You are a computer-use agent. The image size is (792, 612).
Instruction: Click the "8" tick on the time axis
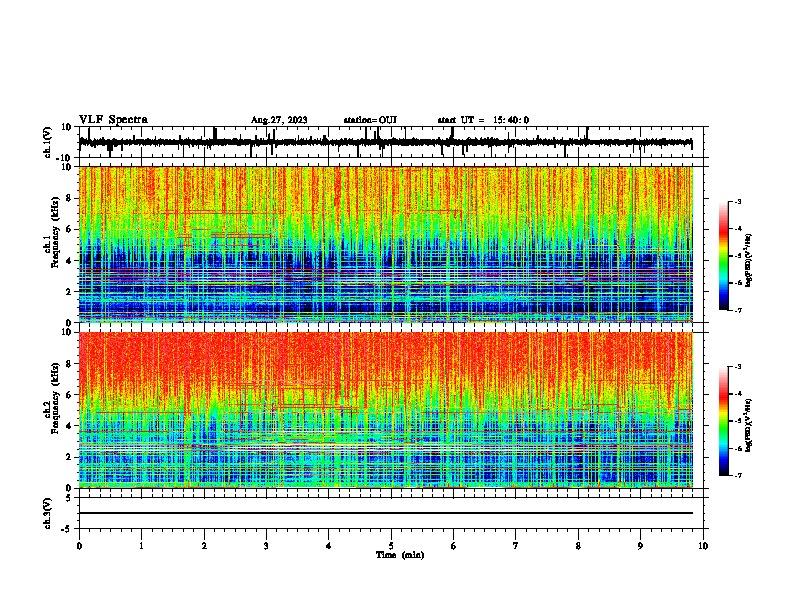pyautogui.click(x=578, y=546)
